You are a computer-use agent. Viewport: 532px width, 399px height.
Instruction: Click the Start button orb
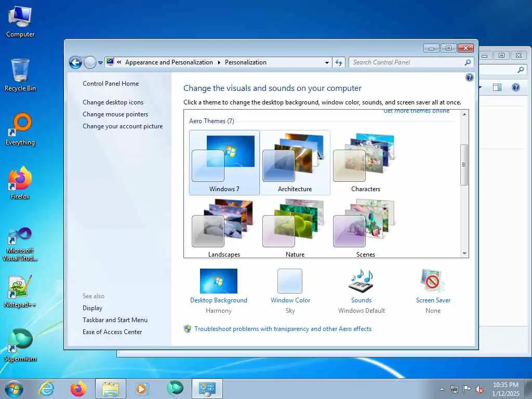[14, 389]
